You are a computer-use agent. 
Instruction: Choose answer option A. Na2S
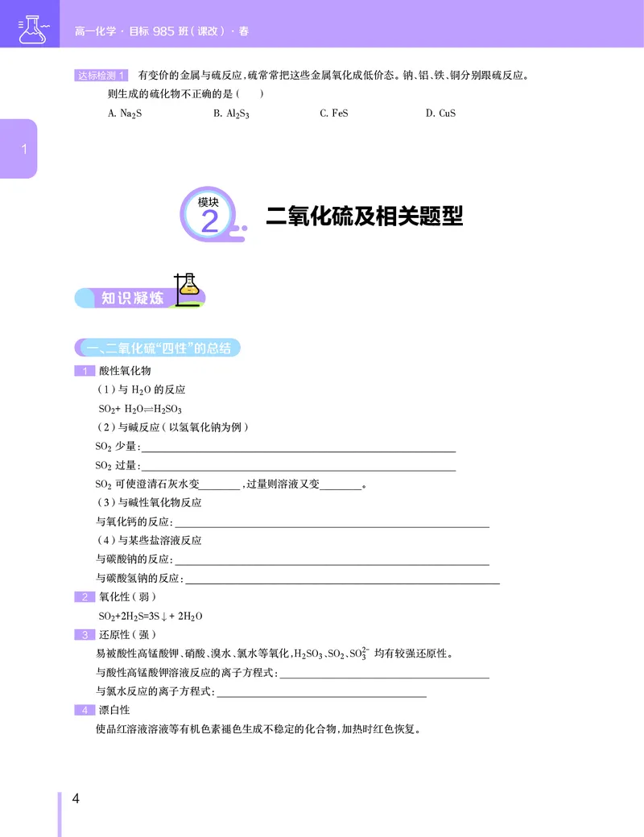125,113
